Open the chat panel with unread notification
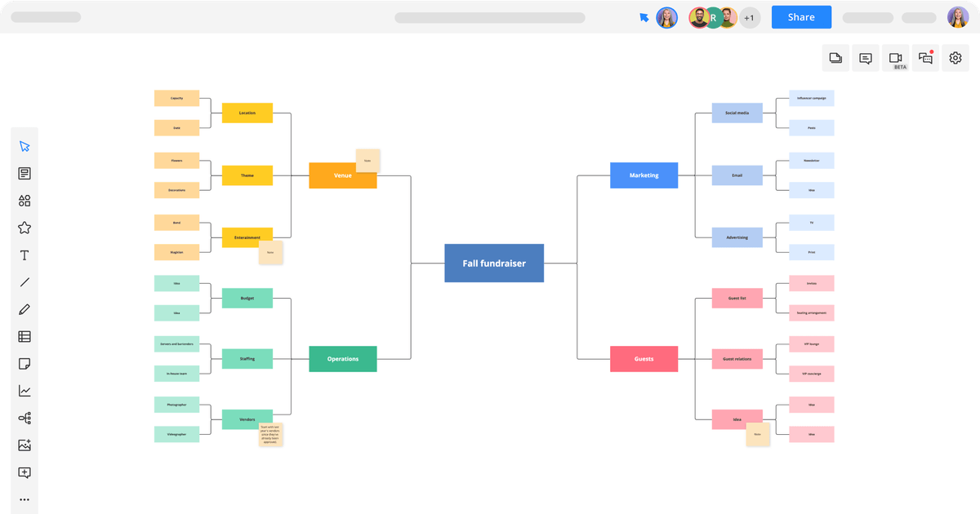 pos(925,58)
